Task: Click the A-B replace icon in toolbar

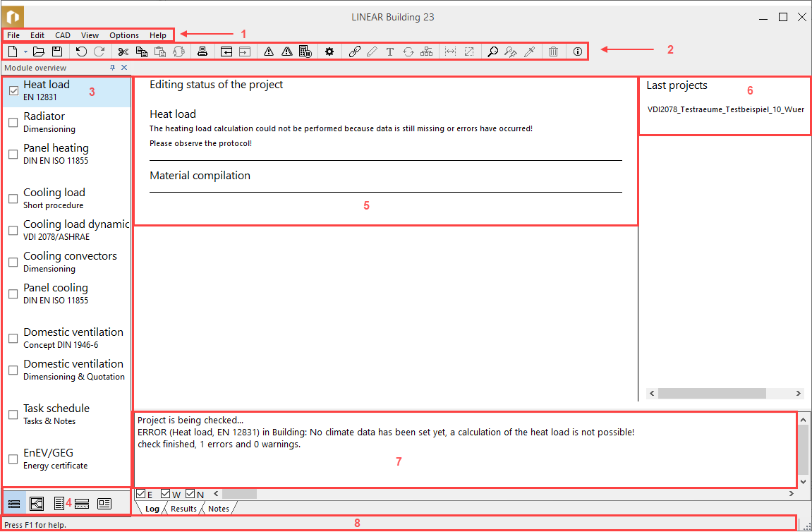Action: click(178, 52)
